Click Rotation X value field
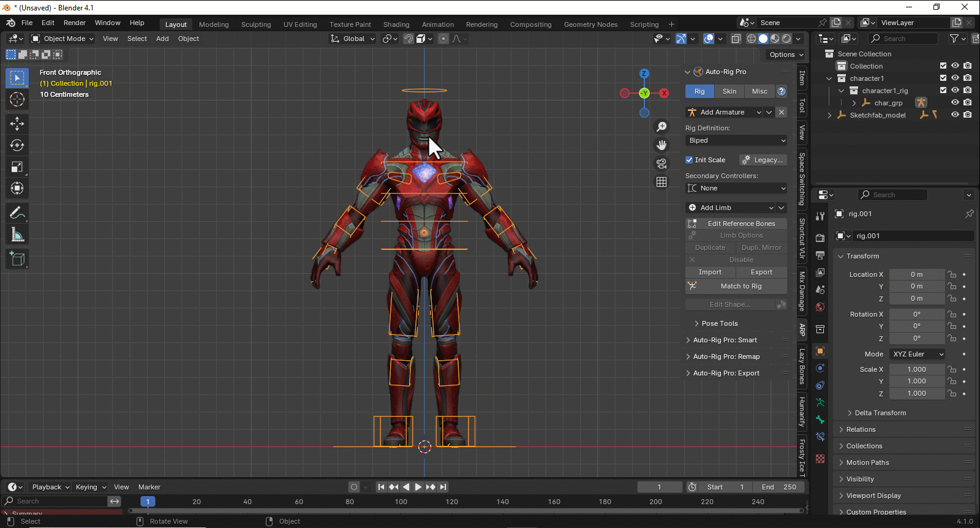The image size is (980, 528). click(917, 314)
